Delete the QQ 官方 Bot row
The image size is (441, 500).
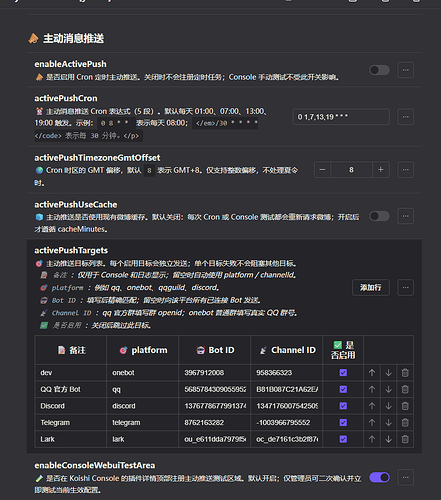(x=405, y=389)
